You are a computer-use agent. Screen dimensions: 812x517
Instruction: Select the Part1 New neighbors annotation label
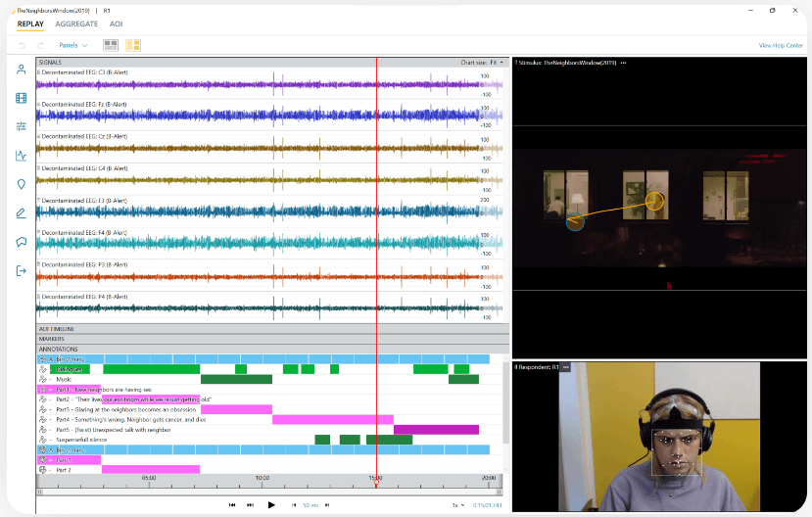[104, 390]
